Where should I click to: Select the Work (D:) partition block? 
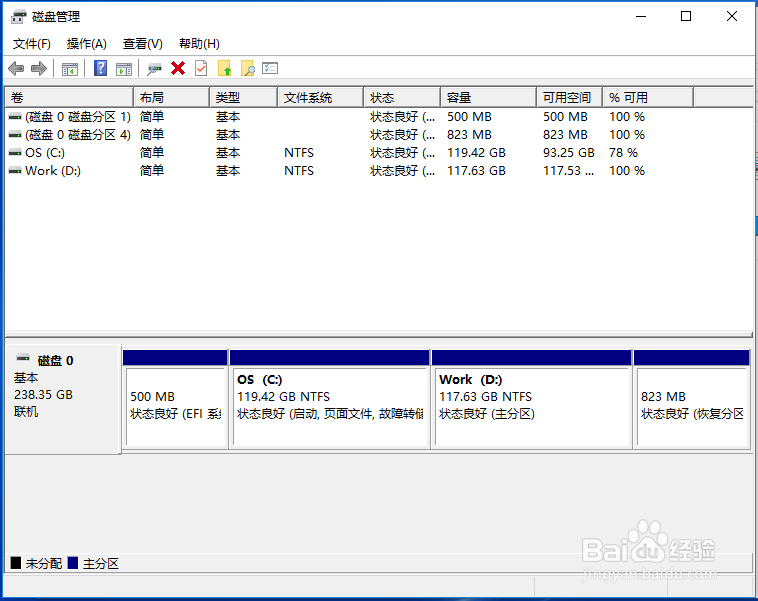click(532, 400)
